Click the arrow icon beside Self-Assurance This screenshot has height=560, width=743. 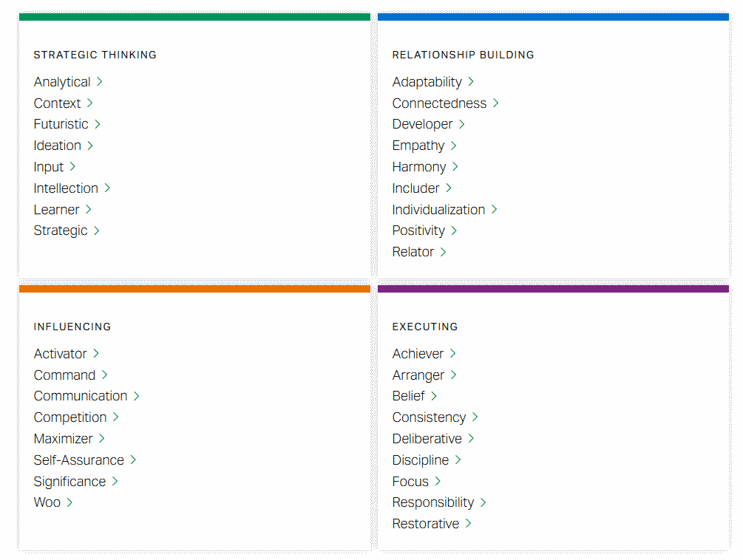pos(133,460)
